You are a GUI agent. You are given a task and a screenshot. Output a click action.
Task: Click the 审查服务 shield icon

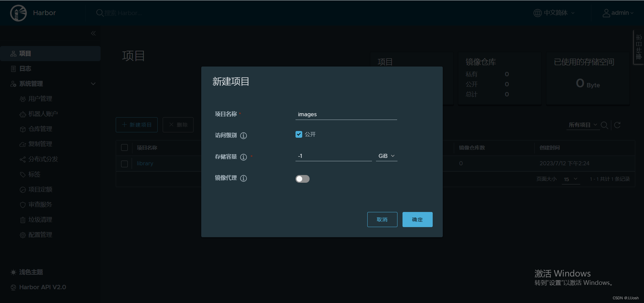(x=23, y=205)
